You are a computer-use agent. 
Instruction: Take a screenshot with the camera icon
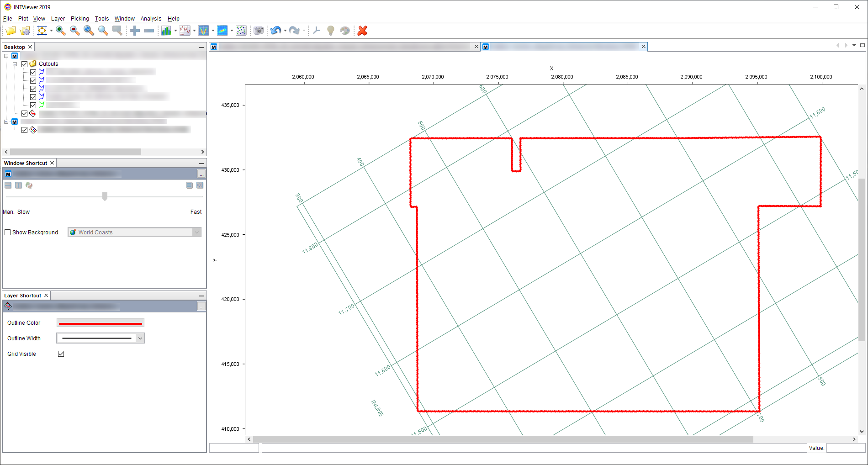click(x=259, y=31)
